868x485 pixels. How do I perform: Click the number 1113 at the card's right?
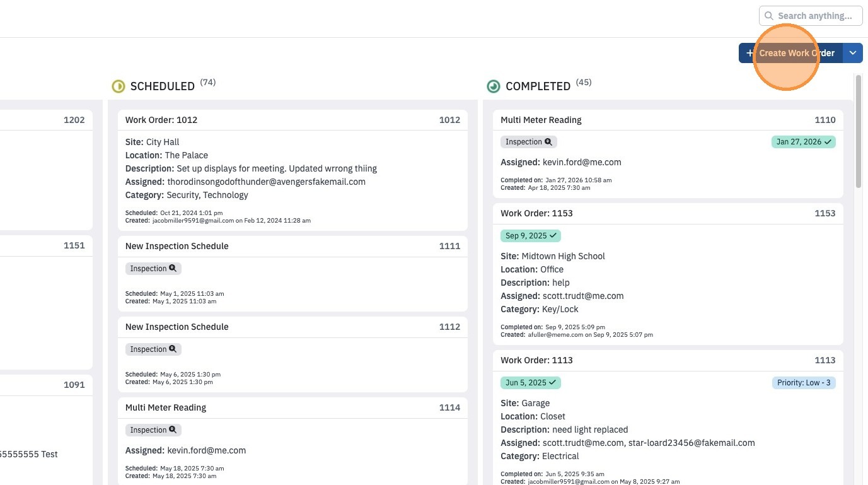825,360
